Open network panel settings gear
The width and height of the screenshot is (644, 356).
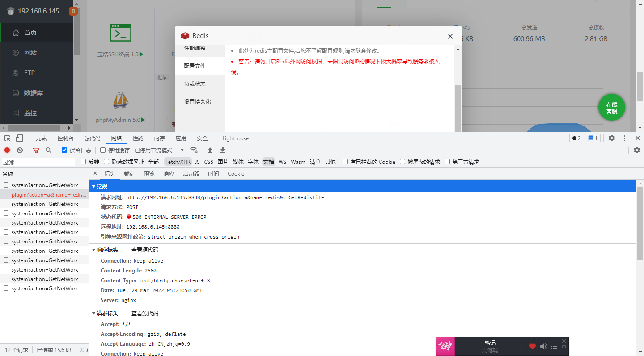(x=637, y=151)
